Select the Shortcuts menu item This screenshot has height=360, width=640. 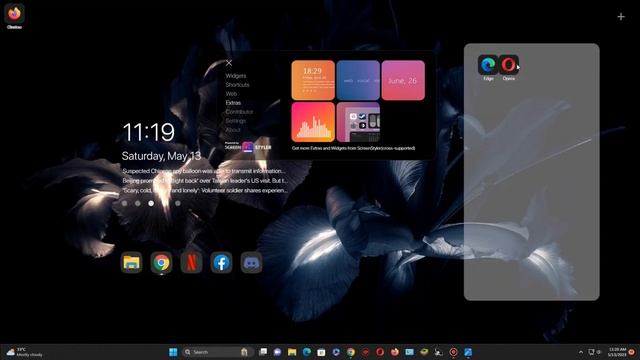tap(238, 85)
